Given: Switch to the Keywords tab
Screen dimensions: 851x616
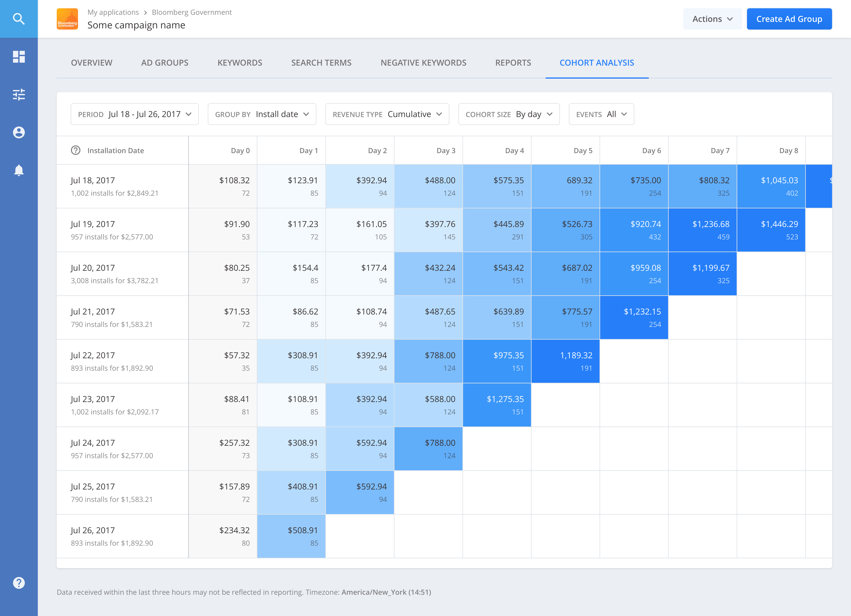Looking at the screenshot, I should [240, 63].
